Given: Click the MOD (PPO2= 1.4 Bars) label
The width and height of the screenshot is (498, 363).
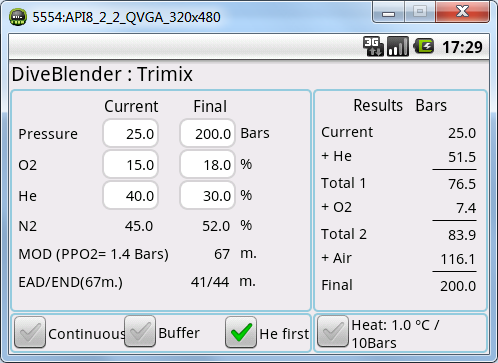Looking at the screenshot, I should pyautogui.click(x=94, y=254).
